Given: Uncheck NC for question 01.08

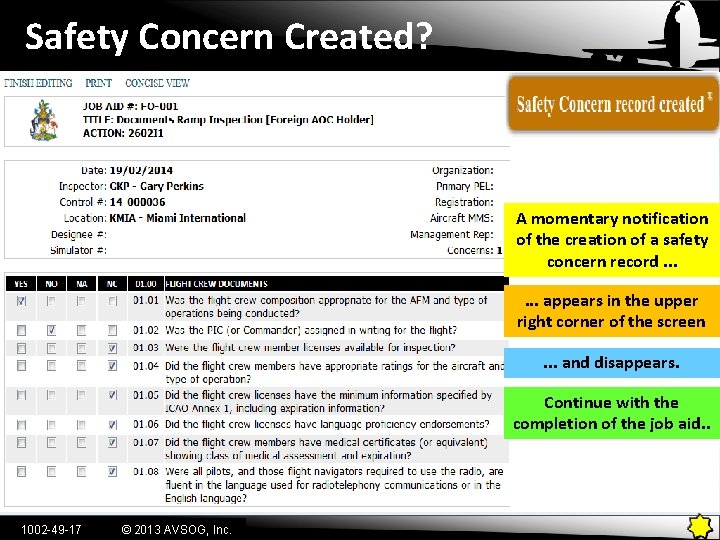Looking at the screenshot, I should pos(112,472).
